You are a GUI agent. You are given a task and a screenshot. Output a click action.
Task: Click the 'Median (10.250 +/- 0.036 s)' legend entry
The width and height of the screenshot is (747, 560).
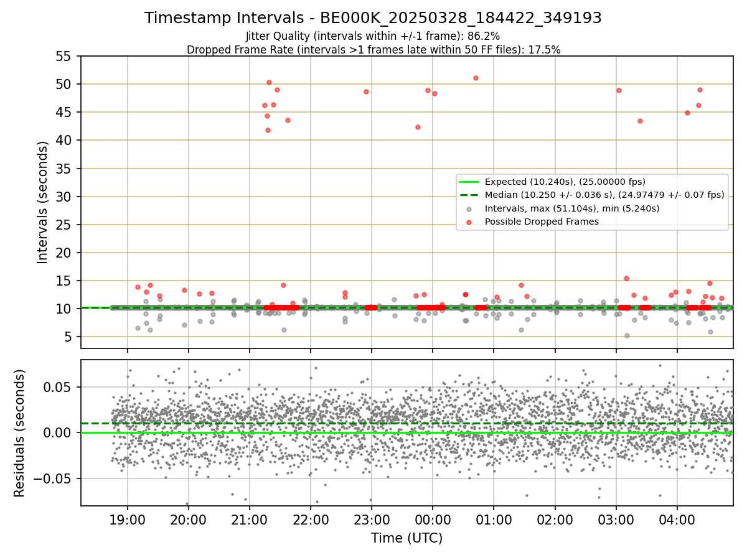pyautogui.click(x=604, y=195)
